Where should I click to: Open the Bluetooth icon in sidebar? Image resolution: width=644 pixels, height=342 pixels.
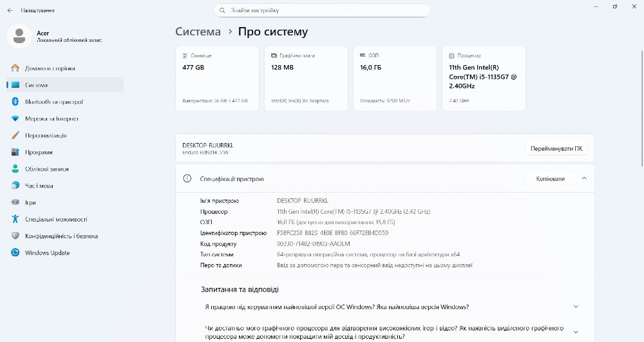[15, 102]
